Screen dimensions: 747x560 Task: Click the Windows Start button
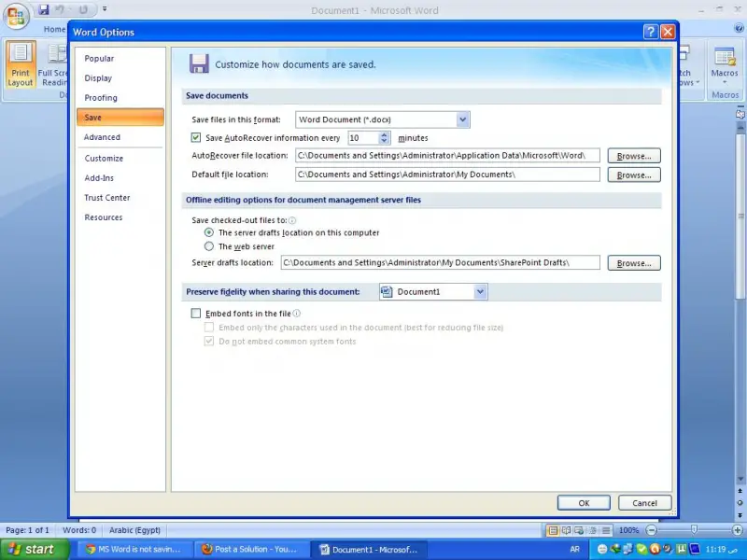(x=34, y=549)
